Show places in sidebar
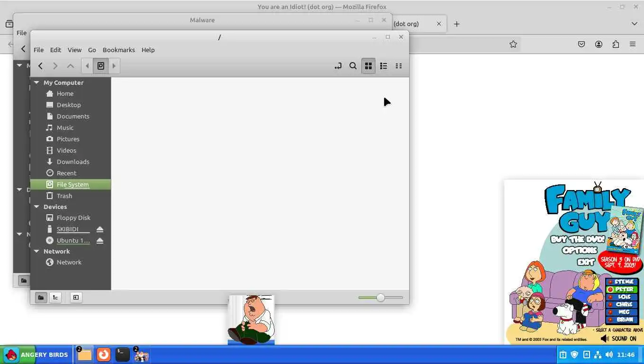The image size is (644, 364). point(41,297)
